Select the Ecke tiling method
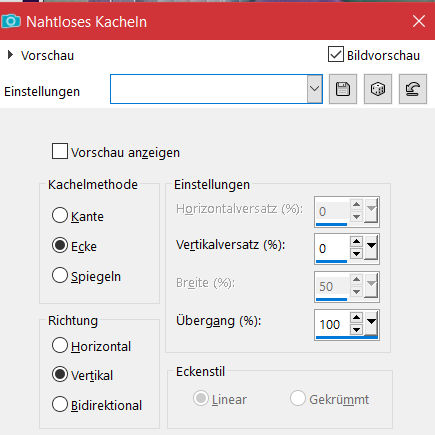This screenshot has width=435, height=435. [x=60, y=246]
